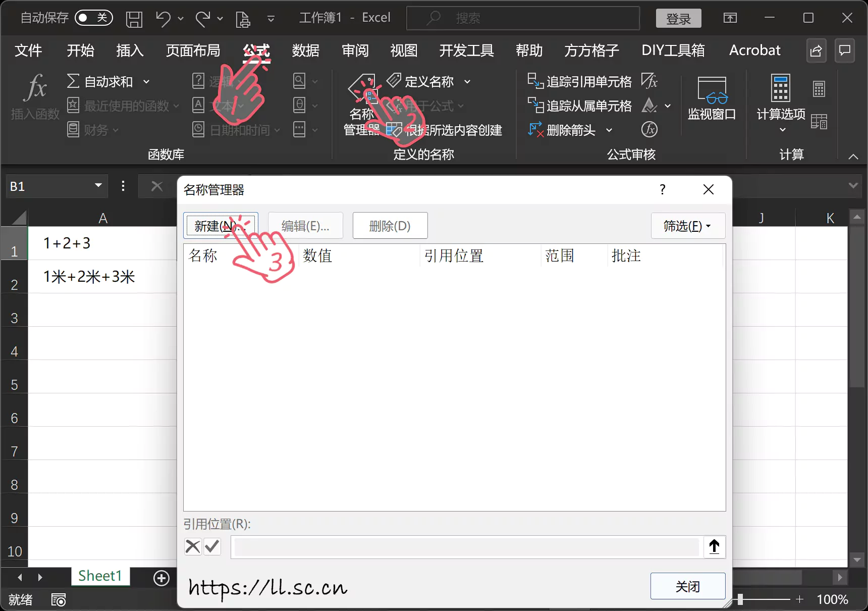This screenshot has width=868, height=611.
Task: Click Trace Dependents (追踪从属单元格)
Action: coord(580,106)
